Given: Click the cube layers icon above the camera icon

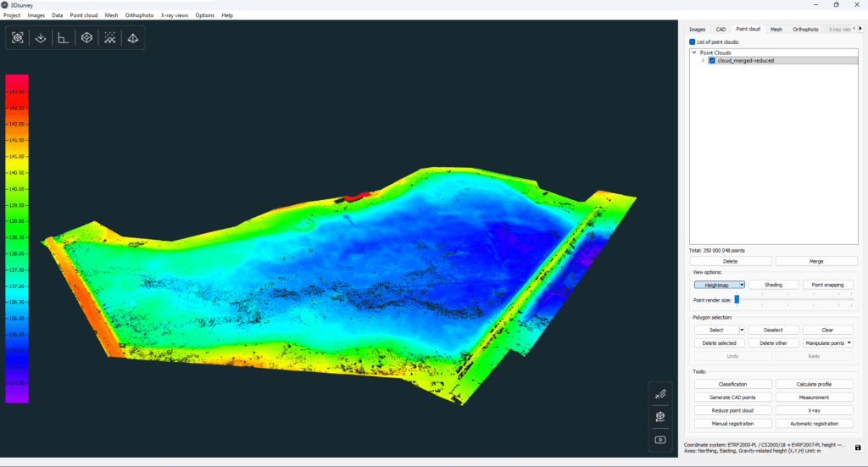Looking at the screenshot, I should (660, 417).
